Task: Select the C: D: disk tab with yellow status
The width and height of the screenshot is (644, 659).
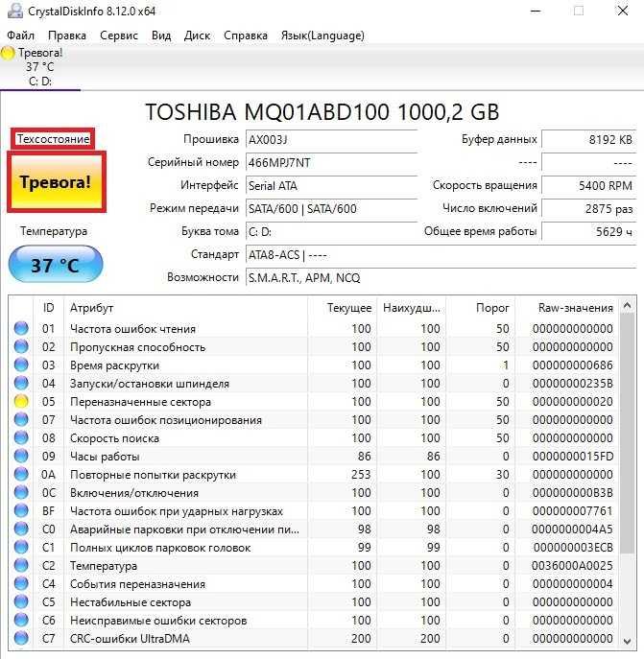Action: click(x=40, y=67)
